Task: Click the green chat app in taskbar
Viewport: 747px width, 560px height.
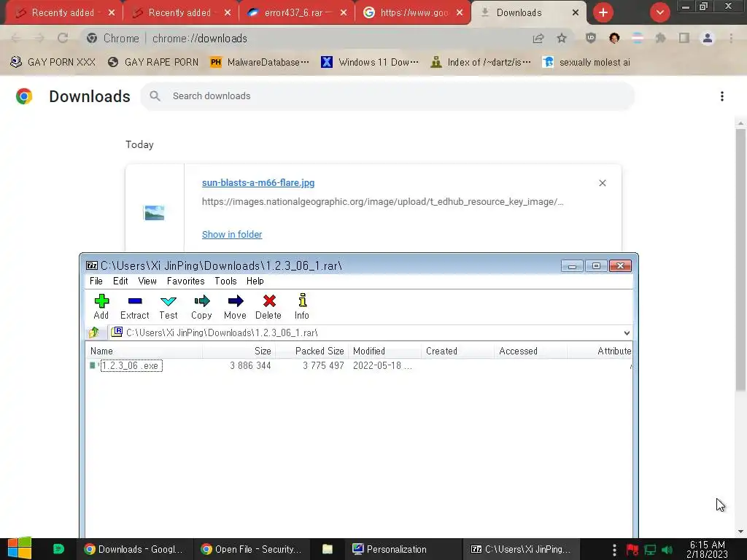Action: tap(58, 549)
